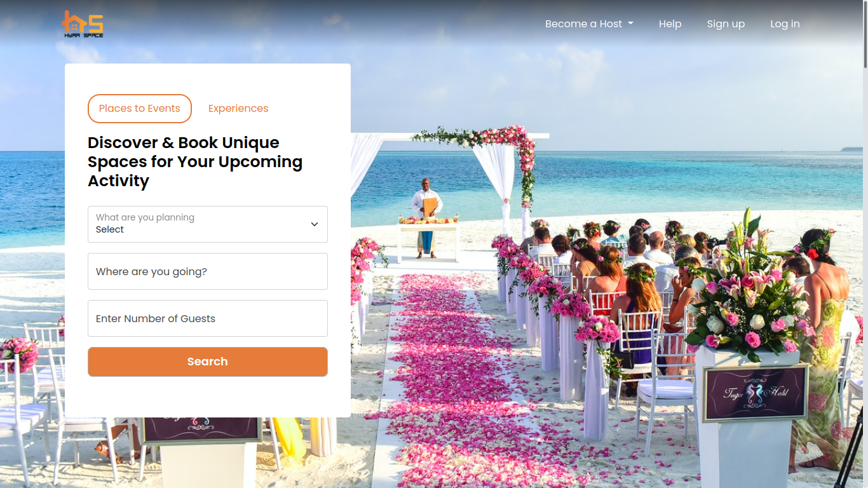Switch to the Experiences tab
The height and width of the screenshot is (488, 868).
click(x=238, y=109)
